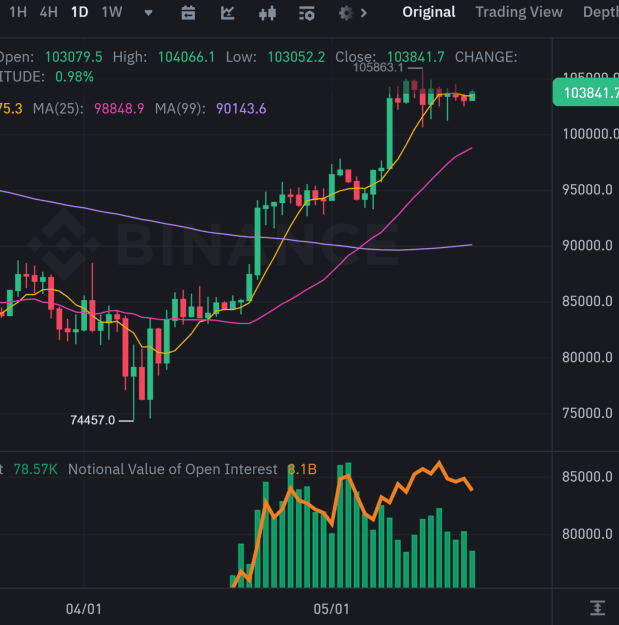
Task: Select the 4H timeframe
Action: coord(49,12)
